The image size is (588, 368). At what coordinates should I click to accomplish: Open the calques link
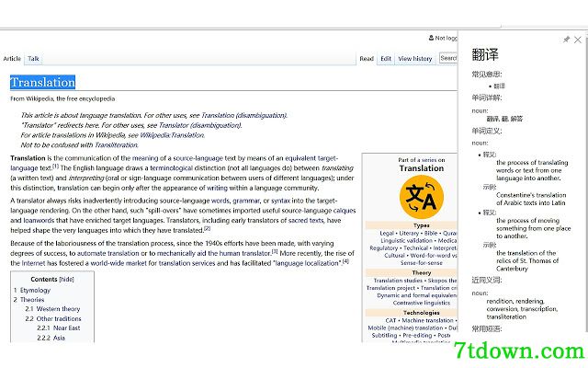point(345,211)
